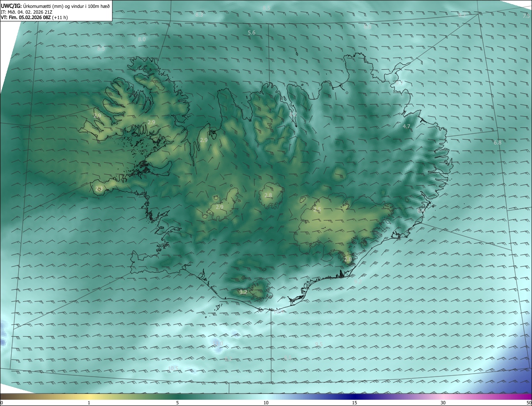The height and width of the screenshot is (406, 532).
Task: Click the 8.0 value label over the northwest sea
Action: (x=142, y=39)
